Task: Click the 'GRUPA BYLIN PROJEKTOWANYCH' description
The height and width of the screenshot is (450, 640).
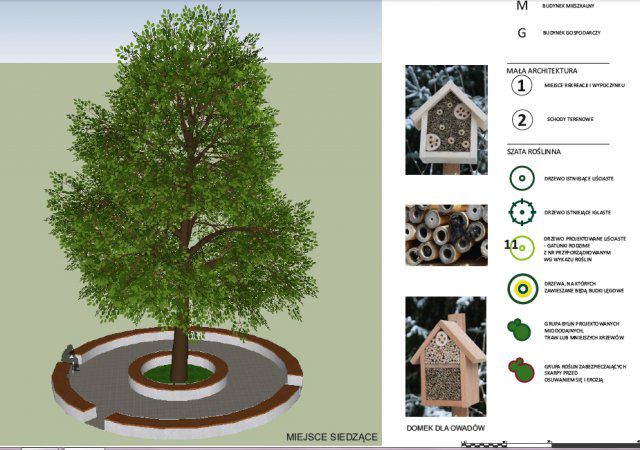Action: point(584,331)
